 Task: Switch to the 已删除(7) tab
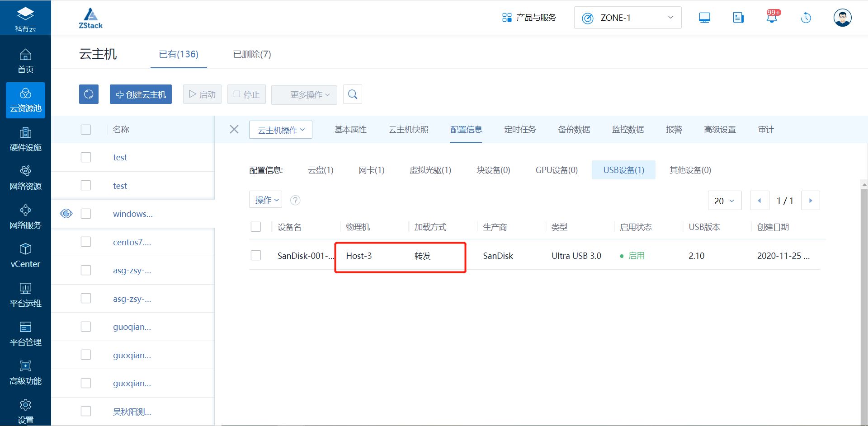click(x=252, y=54)
